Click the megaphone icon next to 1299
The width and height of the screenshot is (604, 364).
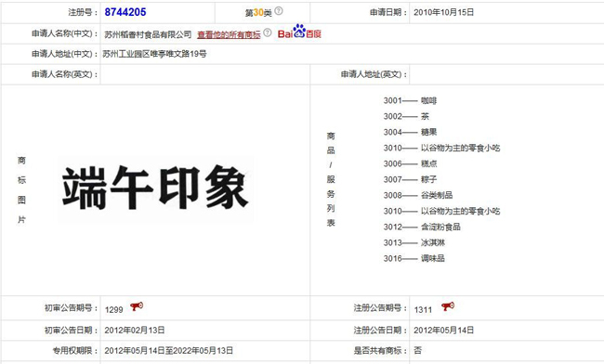(137, 306)
